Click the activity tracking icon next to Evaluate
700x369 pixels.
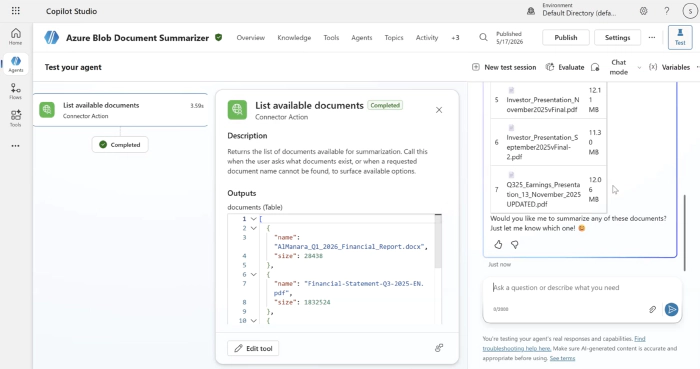(x=595, y=67)
